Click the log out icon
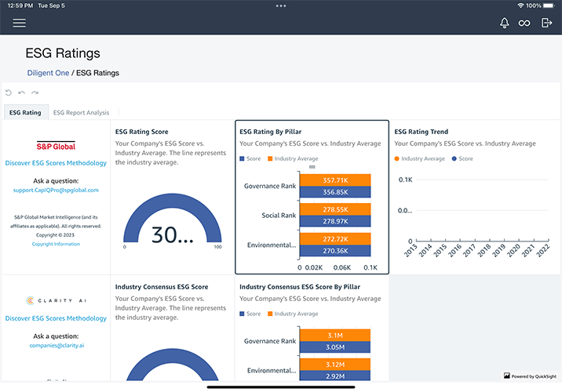The height and width of the screenshot is (392, 562). coord(546,23)
